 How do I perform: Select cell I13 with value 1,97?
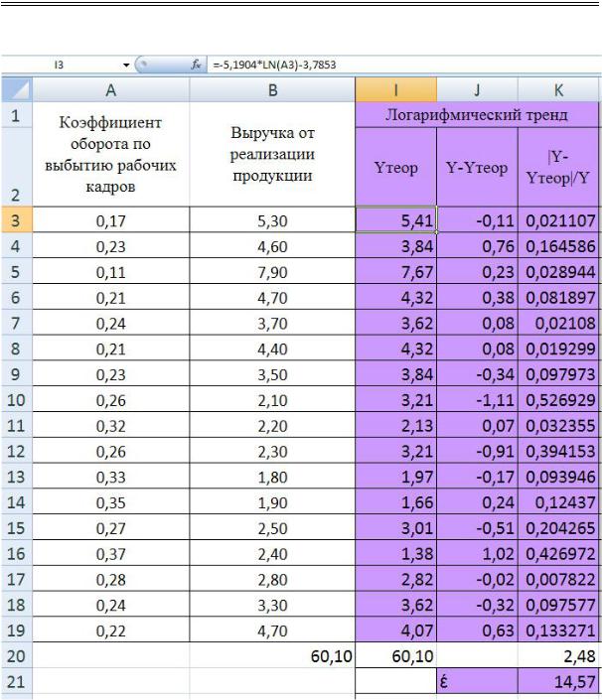396,477
